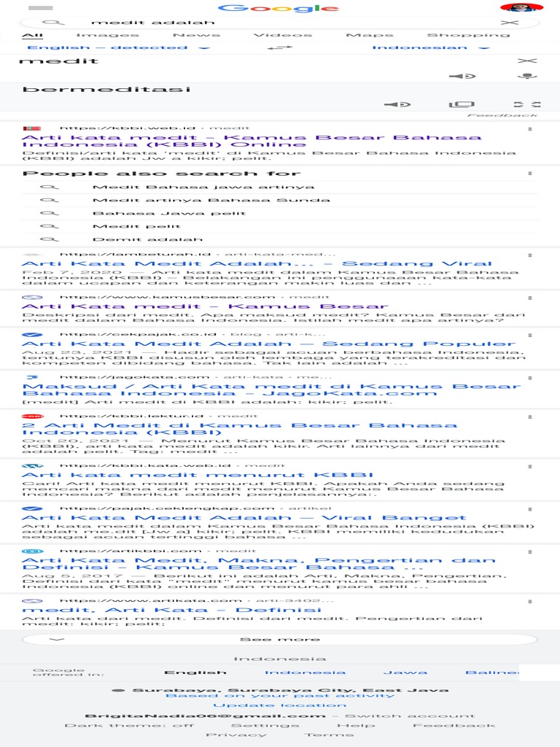Switch to Videos tab
The height and width of the screenshot is (747, 560).
click(x=282, y=35)
